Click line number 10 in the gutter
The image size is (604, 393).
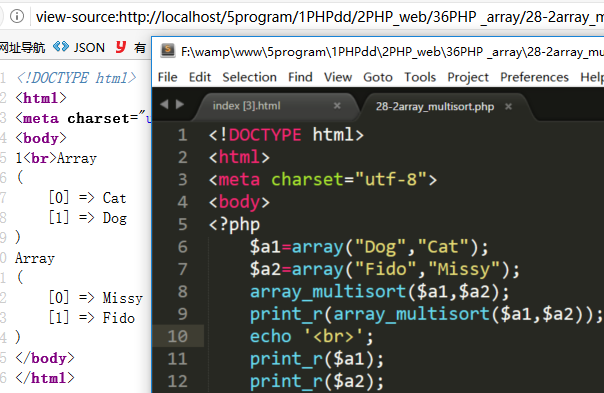point(178,336)
